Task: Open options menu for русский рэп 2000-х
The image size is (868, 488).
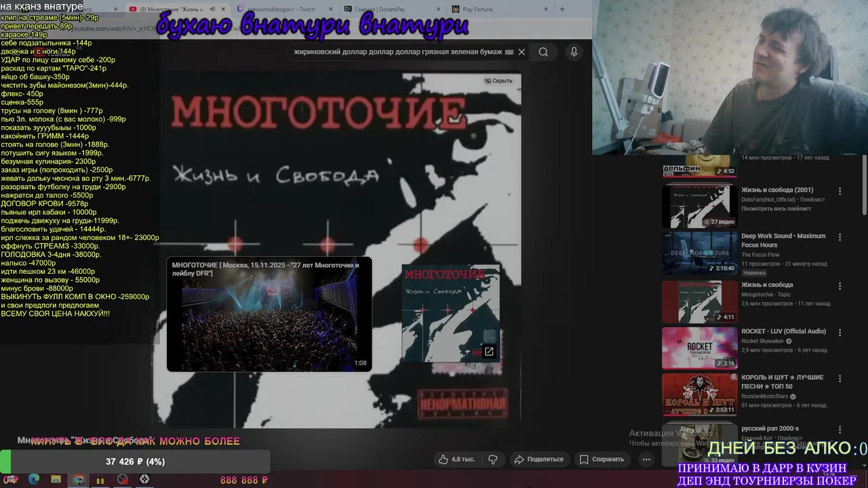Action: tap(840, 430)
